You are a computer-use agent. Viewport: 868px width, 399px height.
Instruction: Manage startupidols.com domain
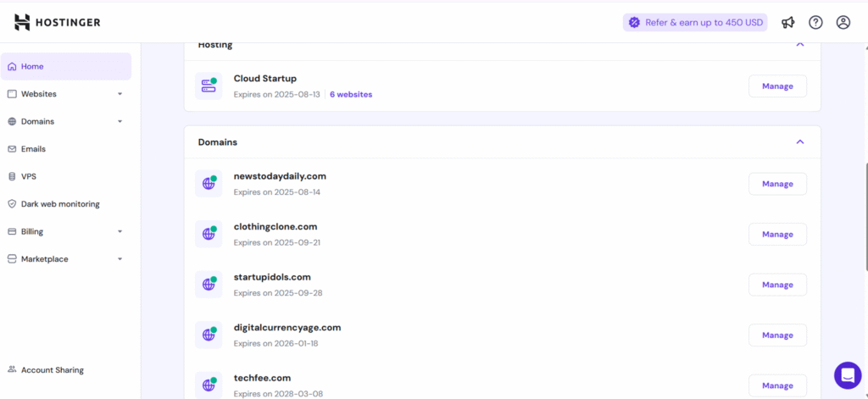coord(778,285)
